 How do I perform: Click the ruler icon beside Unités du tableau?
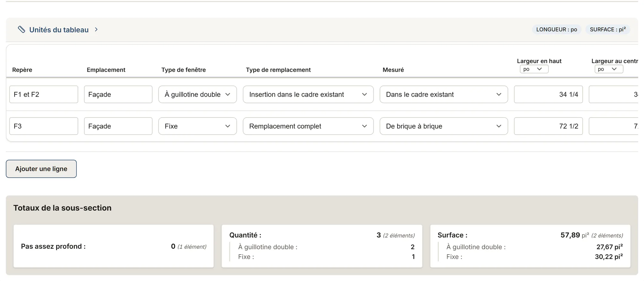point(21,30)
